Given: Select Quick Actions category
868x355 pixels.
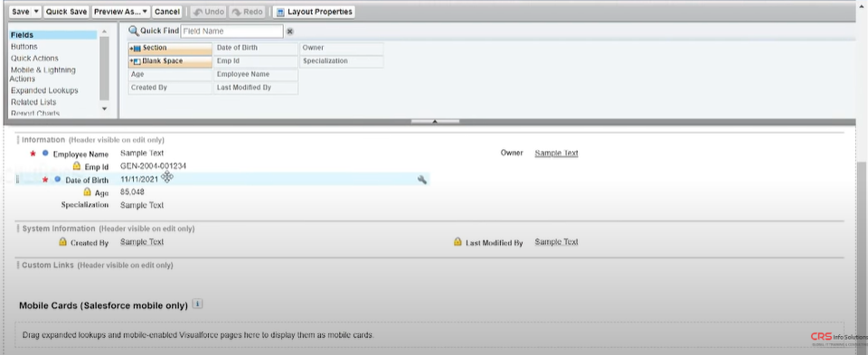Looking at the screenshot, I should point(34,58).
